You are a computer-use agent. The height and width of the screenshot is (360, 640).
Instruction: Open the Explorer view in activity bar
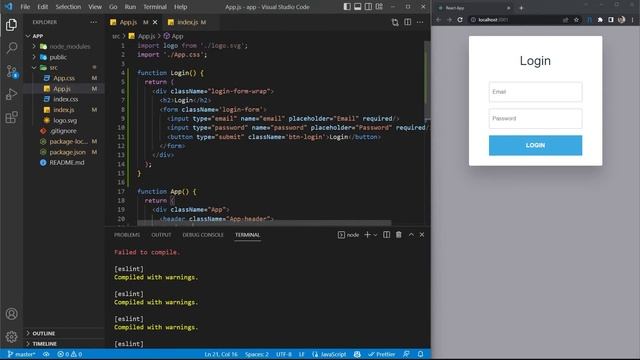click(x=11, y=25)
